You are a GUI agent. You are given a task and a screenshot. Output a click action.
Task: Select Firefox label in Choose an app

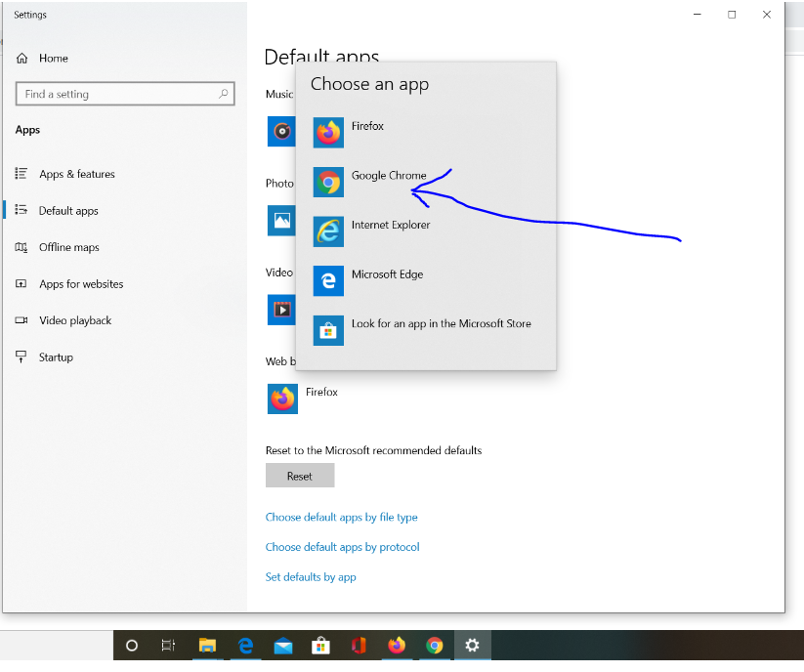tap(367, 126)
